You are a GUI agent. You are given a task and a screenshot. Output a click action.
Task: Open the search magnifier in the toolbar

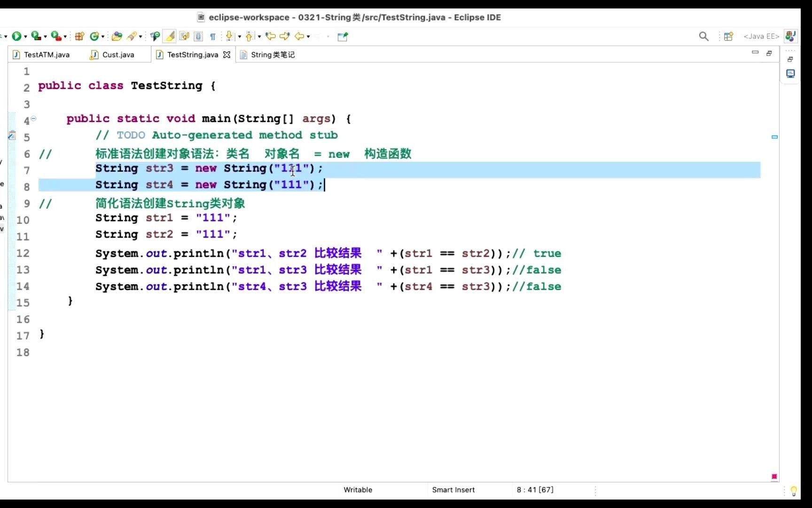(x=703, y=36)
